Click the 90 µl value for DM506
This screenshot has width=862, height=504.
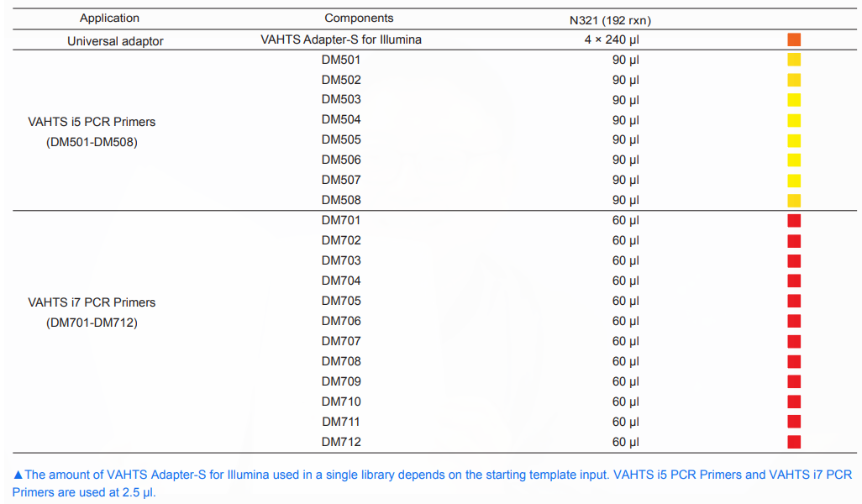coord(625,160)
